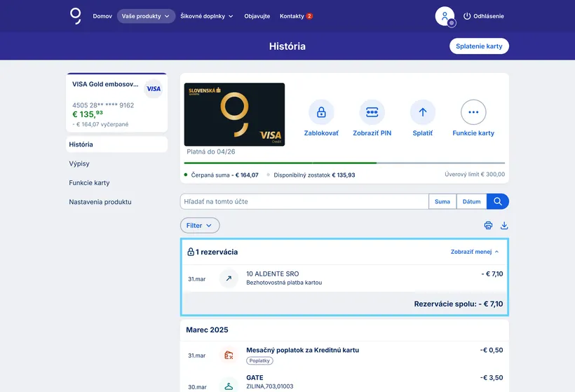Click the blue search magnifier button
The height and width of the screenshot is (392, 575).
click(498, 201)
